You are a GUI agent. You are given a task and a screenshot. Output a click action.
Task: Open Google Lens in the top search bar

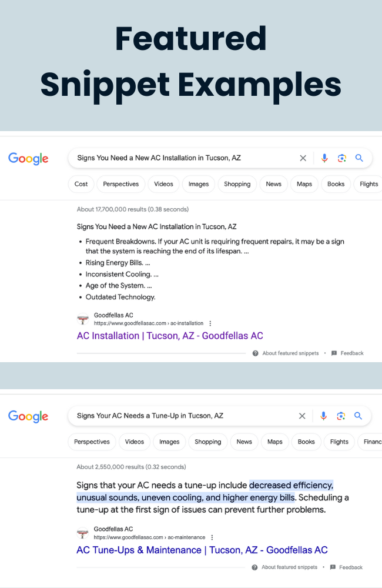click(x=342, y=158)
